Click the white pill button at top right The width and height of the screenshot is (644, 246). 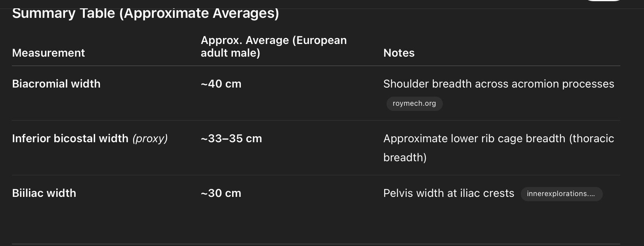click(x=603, y=1)
